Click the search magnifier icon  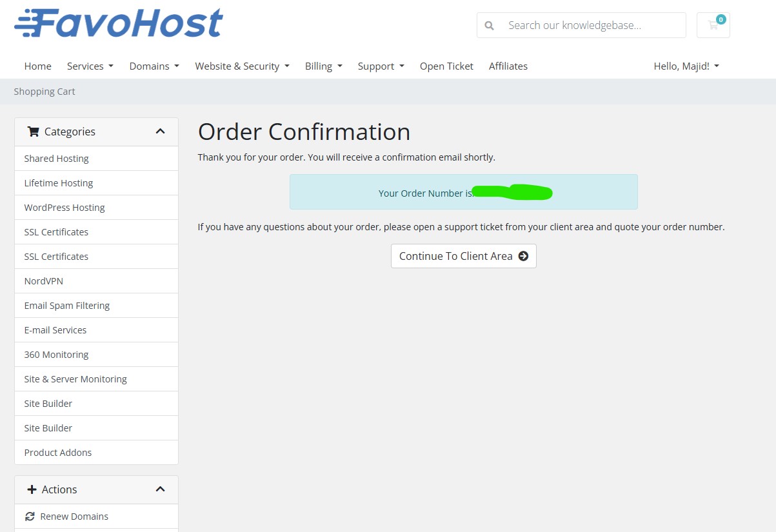[x=489, y=25]
